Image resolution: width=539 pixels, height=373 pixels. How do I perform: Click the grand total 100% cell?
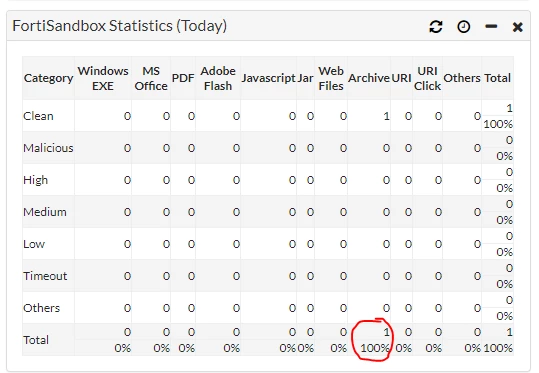[498, 348]
